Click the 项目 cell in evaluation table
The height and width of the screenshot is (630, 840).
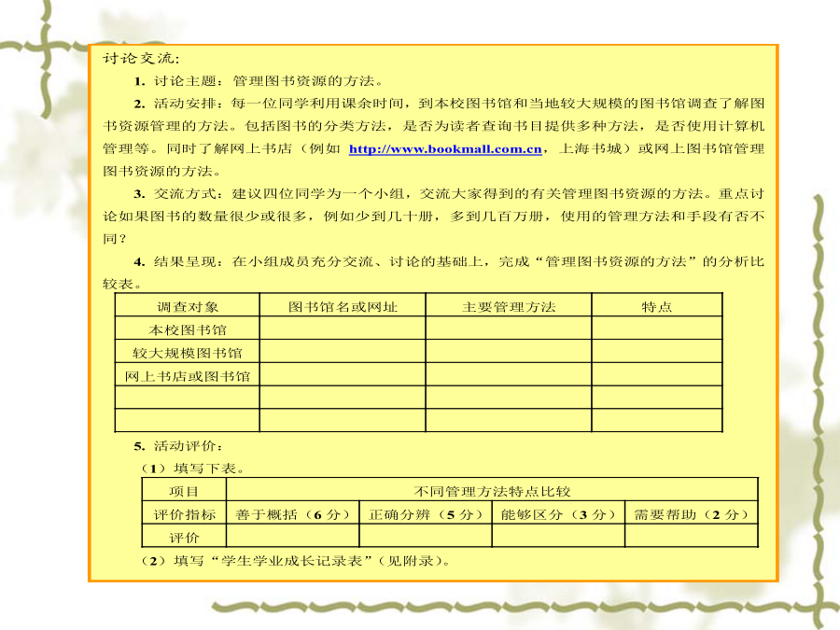(184, 490)
